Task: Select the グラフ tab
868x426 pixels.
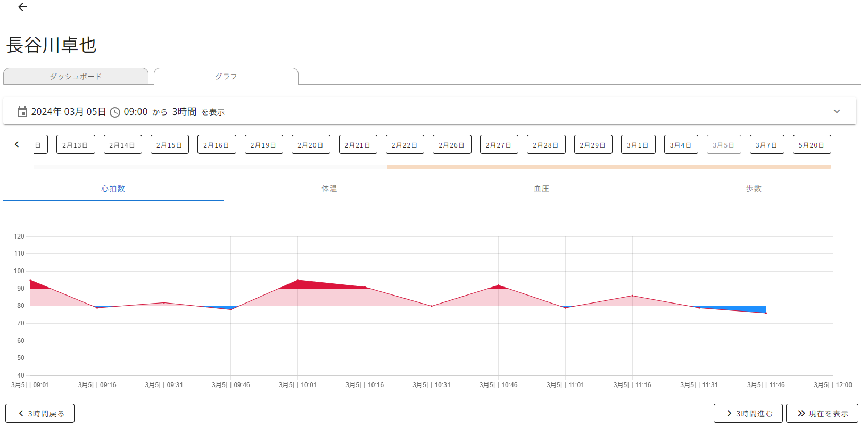Action: pos(226,76)
